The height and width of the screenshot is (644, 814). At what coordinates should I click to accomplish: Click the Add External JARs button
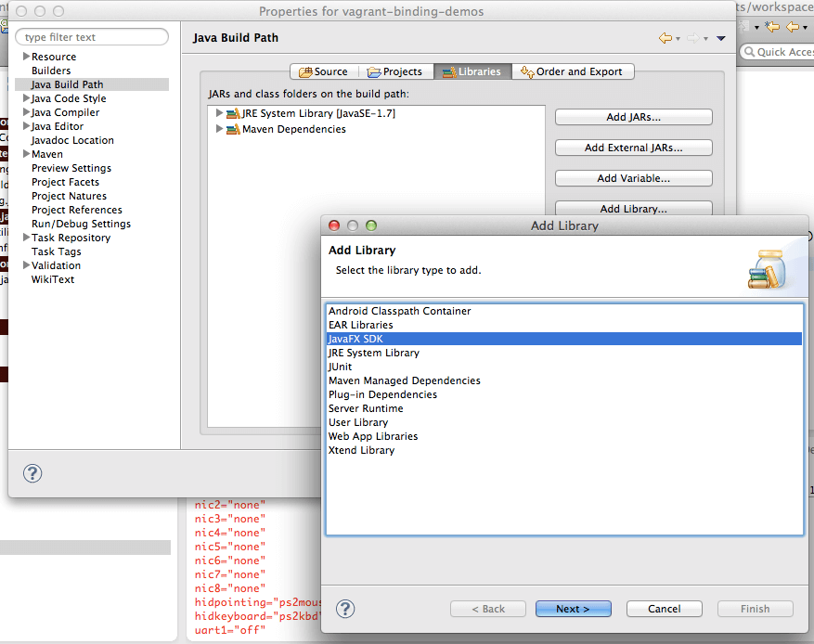633,148
